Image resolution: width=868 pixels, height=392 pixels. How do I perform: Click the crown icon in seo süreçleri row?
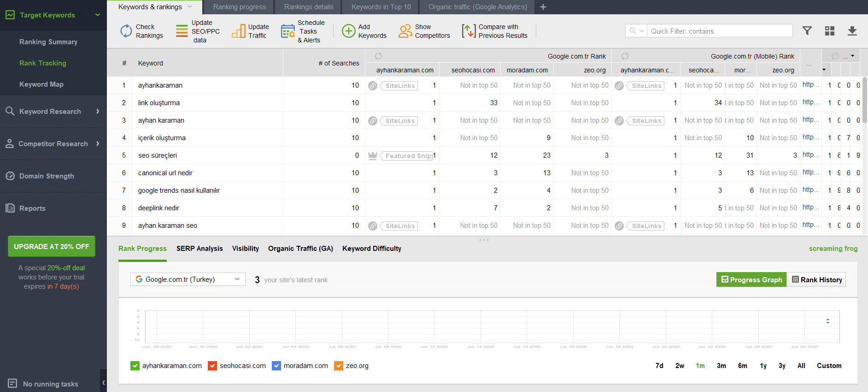(x=373, y=155)
